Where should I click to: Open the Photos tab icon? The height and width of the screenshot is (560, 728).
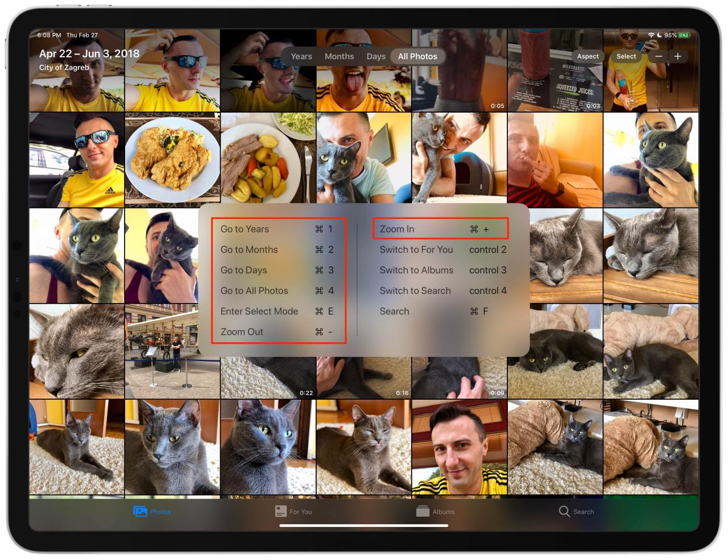click(x=140, y=511)
